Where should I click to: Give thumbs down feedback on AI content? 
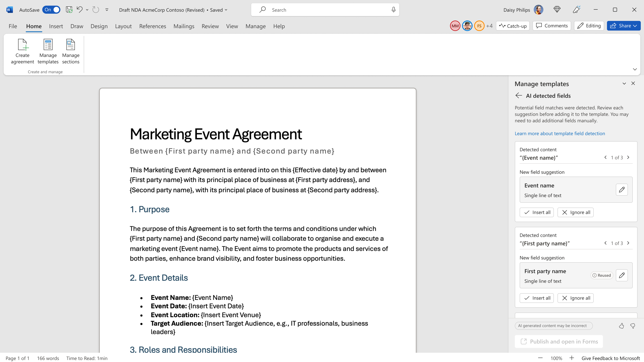click(633, 326)
